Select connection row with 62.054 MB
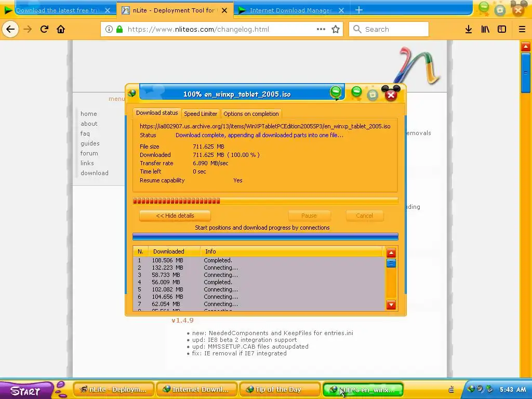The width and height of the screenshot is (532, 399). tap(259, 304)
